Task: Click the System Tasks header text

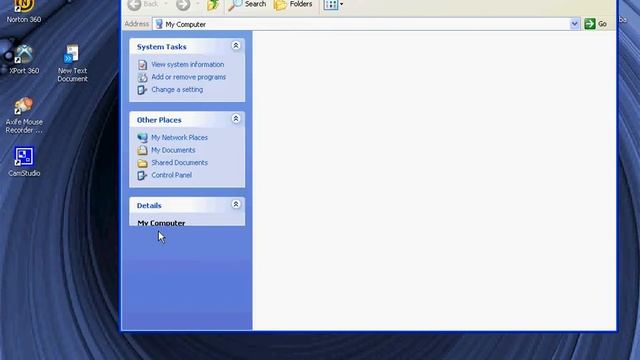Action: click(161, 47)
